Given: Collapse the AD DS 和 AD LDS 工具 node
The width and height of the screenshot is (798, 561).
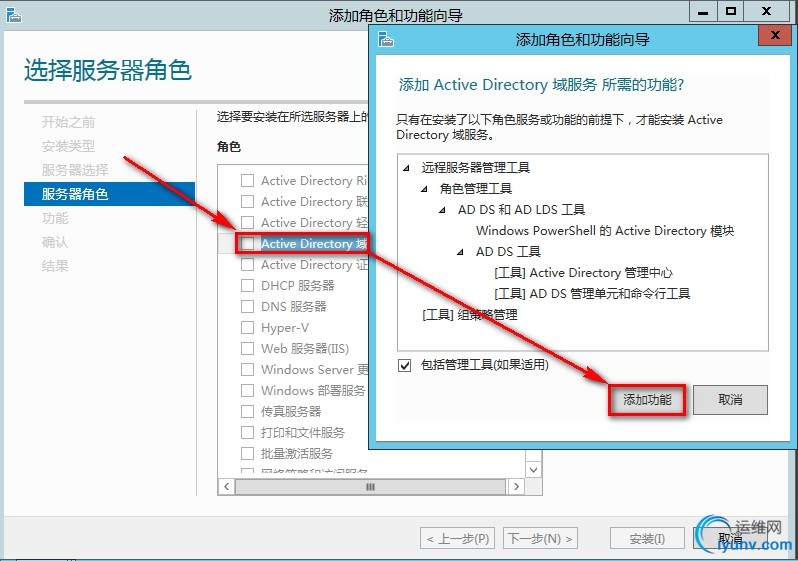Looking at the screenshot, I should tap(443, 210).
